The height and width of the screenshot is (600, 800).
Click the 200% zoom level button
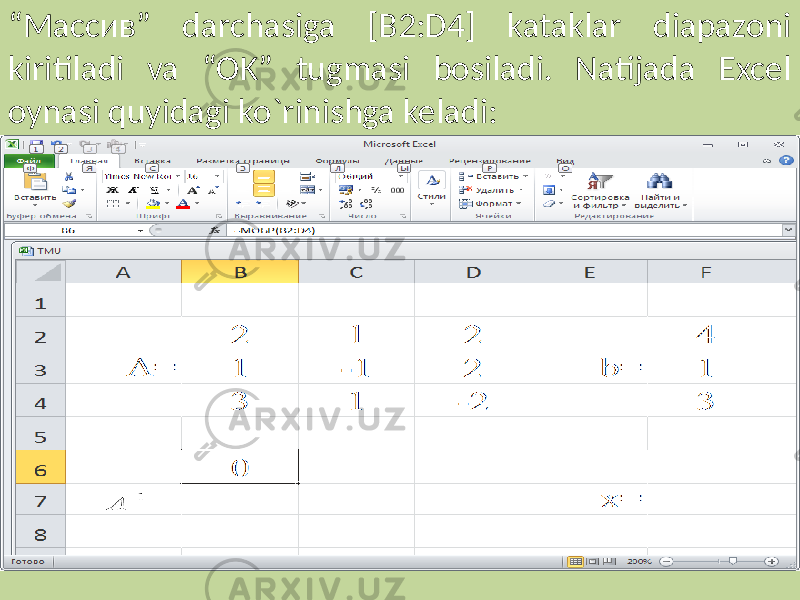point(639,562)
